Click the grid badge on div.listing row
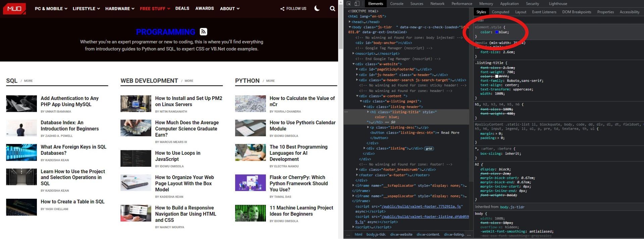644x239 pixels. click(429, 148)
